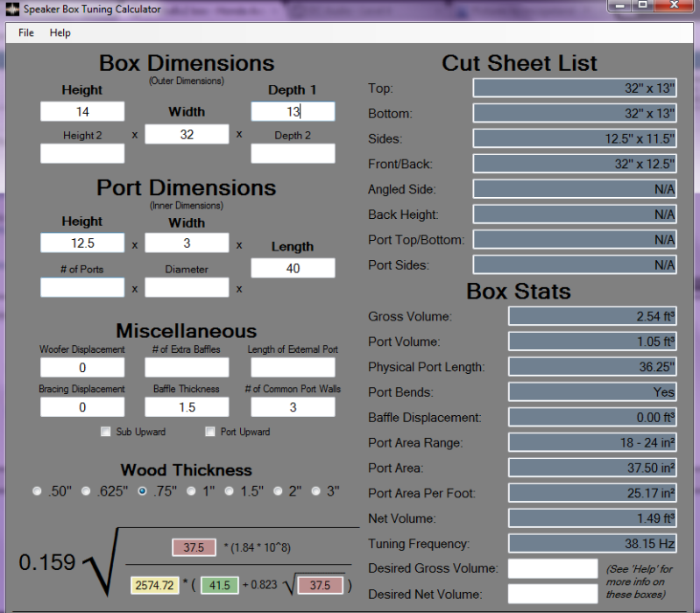Click the # of Common Port Walls field

pos(293,407)
